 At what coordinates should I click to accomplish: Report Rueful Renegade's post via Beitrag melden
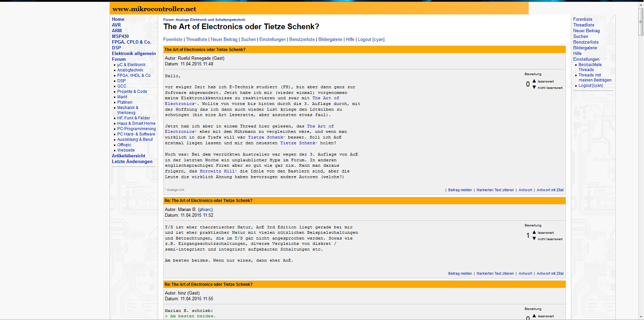[460, 190]
